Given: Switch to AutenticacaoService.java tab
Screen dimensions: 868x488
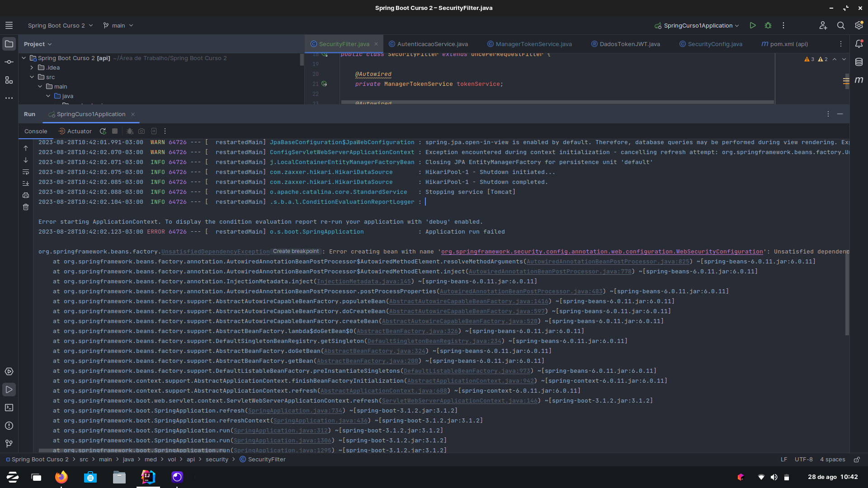Looking at the screenshot, I should [428, 44].
